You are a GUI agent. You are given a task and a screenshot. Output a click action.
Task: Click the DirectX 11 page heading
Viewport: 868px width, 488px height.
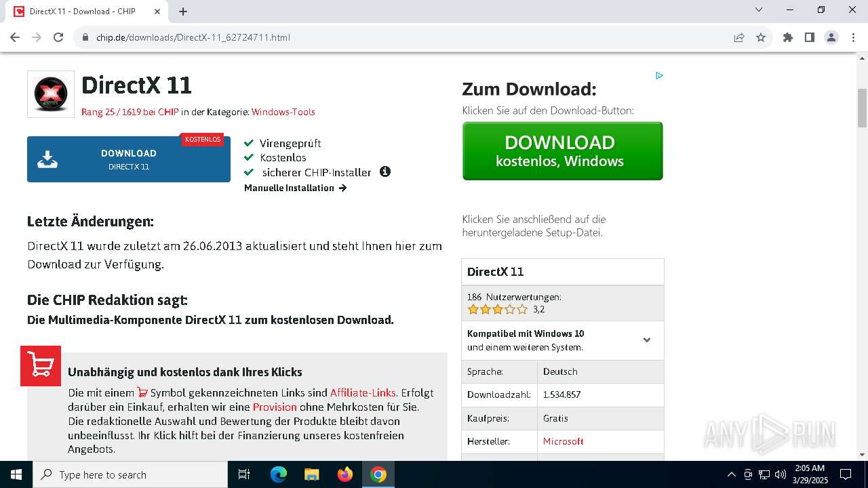(x=137, y=85)
